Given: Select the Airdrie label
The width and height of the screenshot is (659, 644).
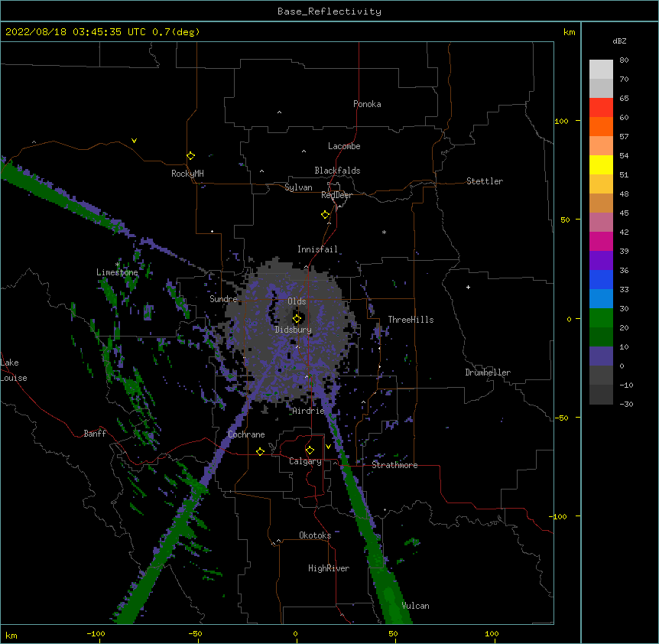Looking at the screenshot, I should [x=308, y=411].
